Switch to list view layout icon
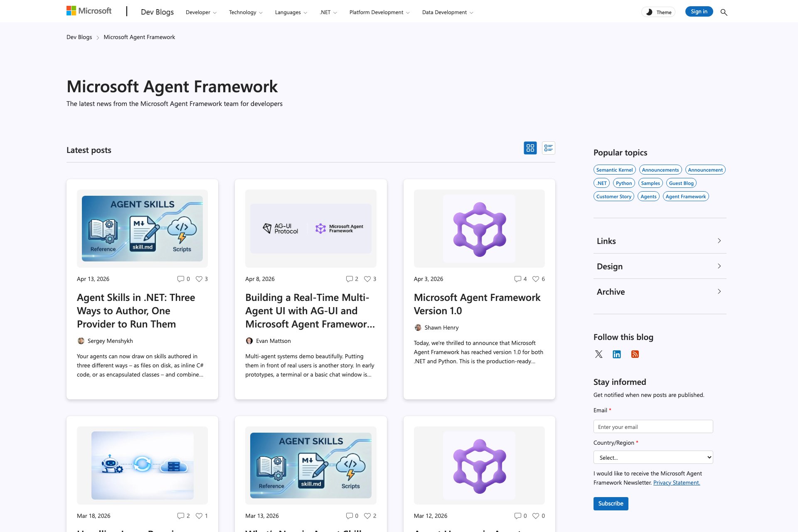This screenshot has width=798, height=532. pyautogui.click(x=548, y=148)
